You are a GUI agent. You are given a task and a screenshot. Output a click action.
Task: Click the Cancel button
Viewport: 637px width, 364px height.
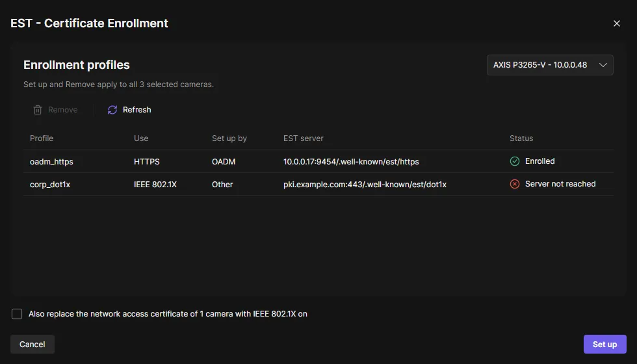coord(32,344)
